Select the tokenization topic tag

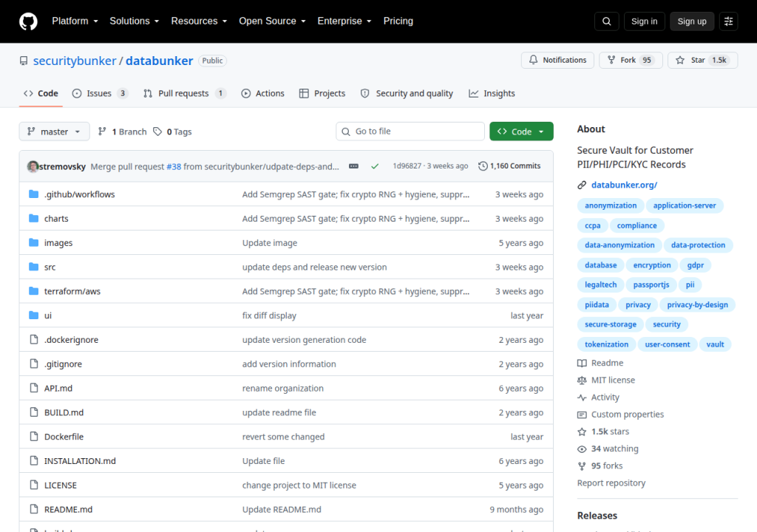tap(606, 344)
